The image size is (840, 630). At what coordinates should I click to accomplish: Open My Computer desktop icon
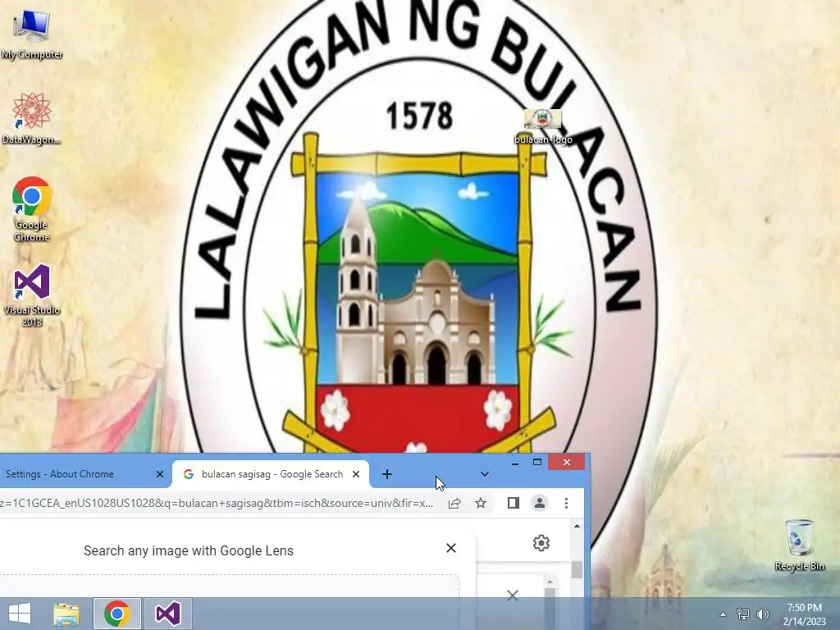(32, 34)
